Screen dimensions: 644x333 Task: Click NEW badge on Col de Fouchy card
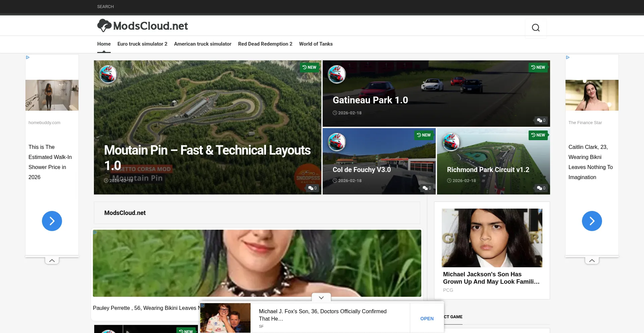click(424, 135)
